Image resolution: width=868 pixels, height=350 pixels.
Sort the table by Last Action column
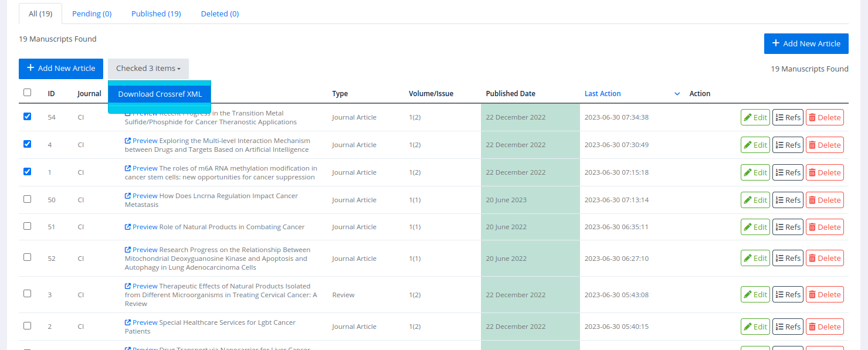click(x=602, y=94)
